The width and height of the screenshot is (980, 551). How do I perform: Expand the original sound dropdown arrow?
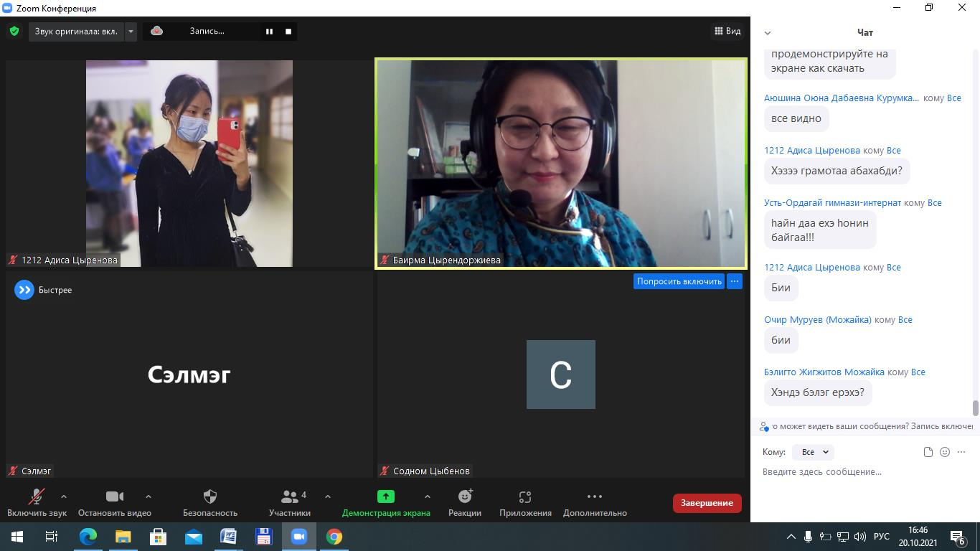131,31
